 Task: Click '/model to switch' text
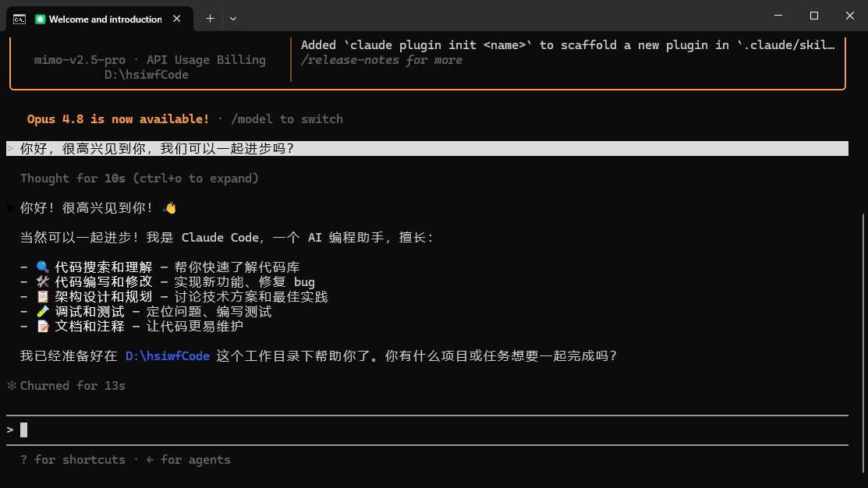(287, 119)
